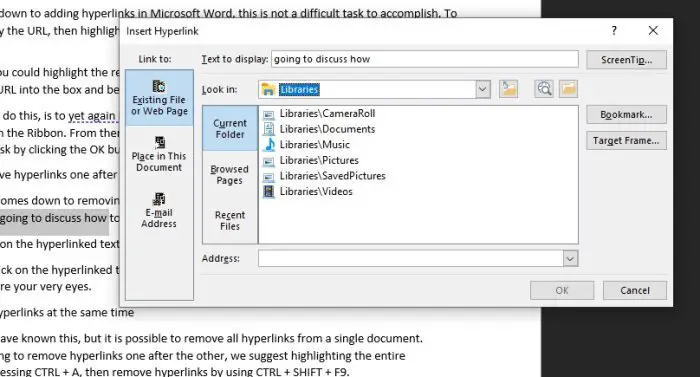The width and height of the screenshot is (700, 377).
Task: Click Browse for File folder icon
Action: pos(568,89)
